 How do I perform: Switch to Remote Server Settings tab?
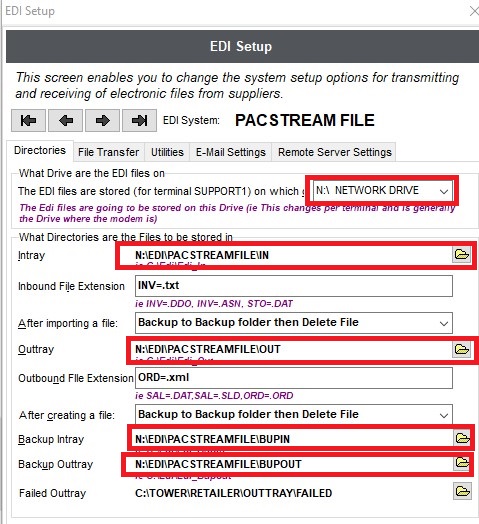[335, 152]
